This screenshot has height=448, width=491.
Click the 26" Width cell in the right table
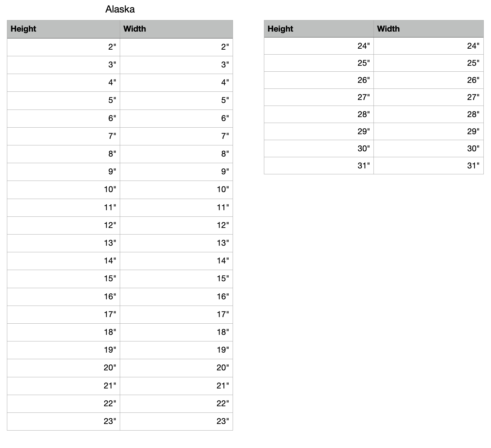click(x=428, y=80)
